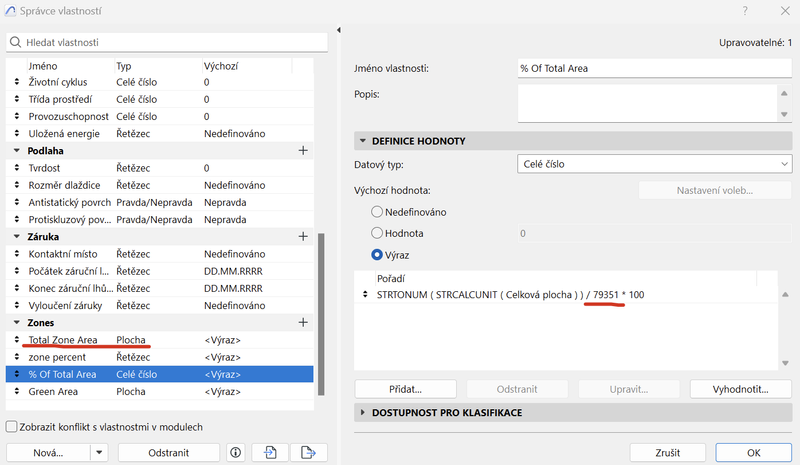Click the export properties icon
The image size is (800, 465).
(x=308, y=452)
